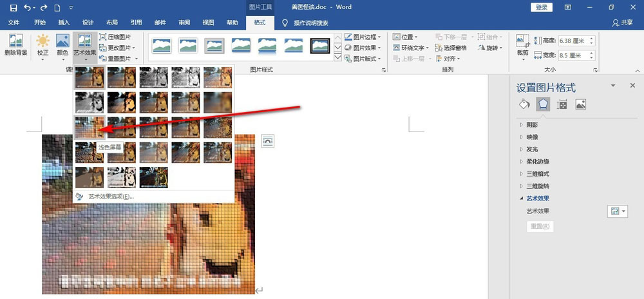
Task: Select the blurred artistic effect thumbnail
Action: (x=218, y=102)
